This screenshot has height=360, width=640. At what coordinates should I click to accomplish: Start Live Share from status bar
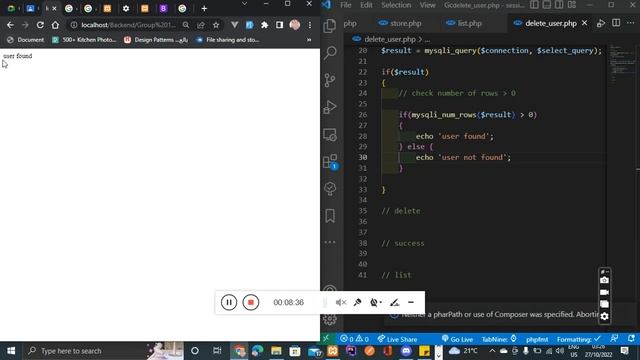coord(397,339)
